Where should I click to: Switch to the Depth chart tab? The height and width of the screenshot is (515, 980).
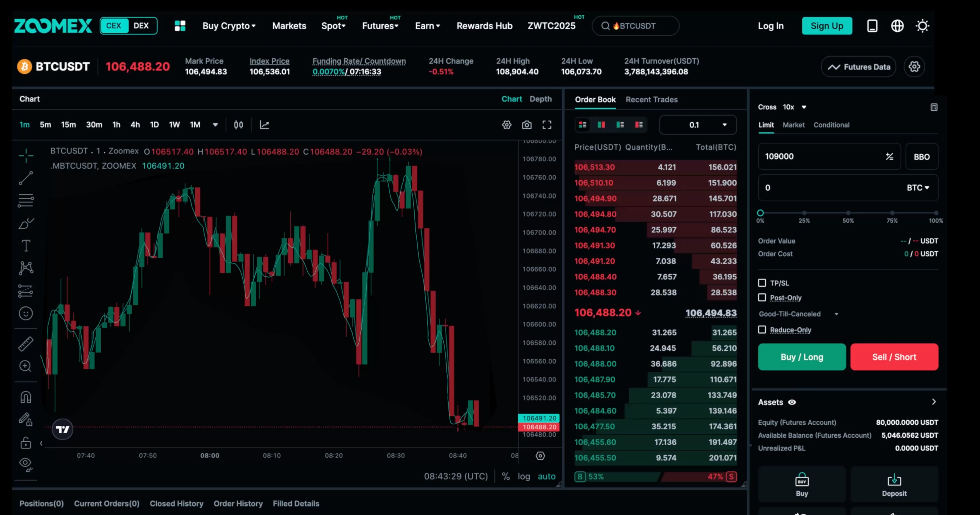point(541,99)
